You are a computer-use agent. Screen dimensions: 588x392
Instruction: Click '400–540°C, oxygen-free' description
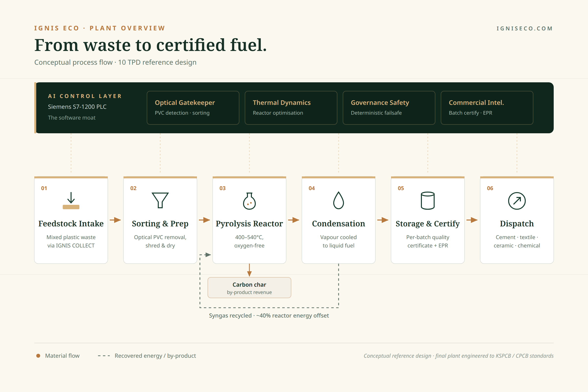(x=249, y=241)
